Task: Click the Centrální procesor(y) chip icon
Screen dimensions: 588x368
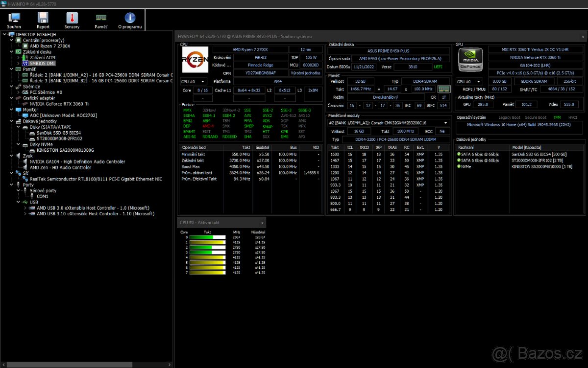Action: (19, 40)
